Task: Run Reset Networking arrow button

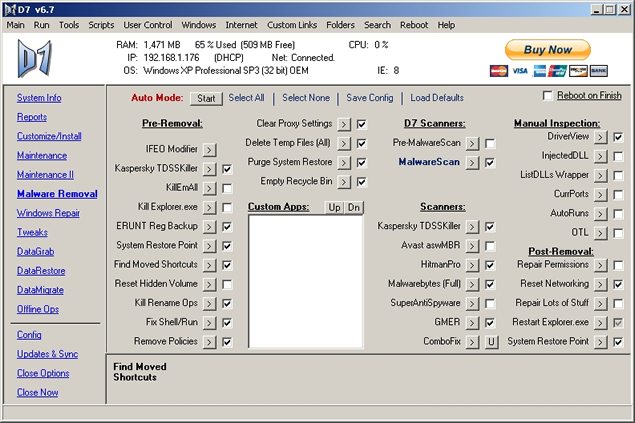Action: click(x=601, y=284)
